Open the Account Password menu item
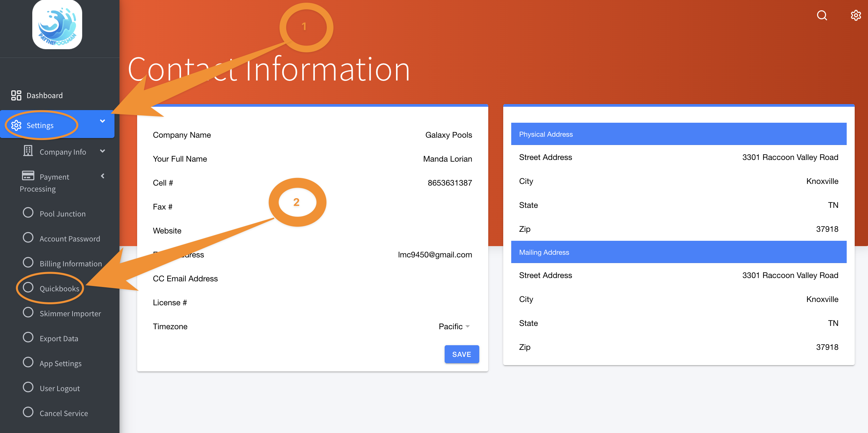868x433 pixels. (x=70, y=239)
